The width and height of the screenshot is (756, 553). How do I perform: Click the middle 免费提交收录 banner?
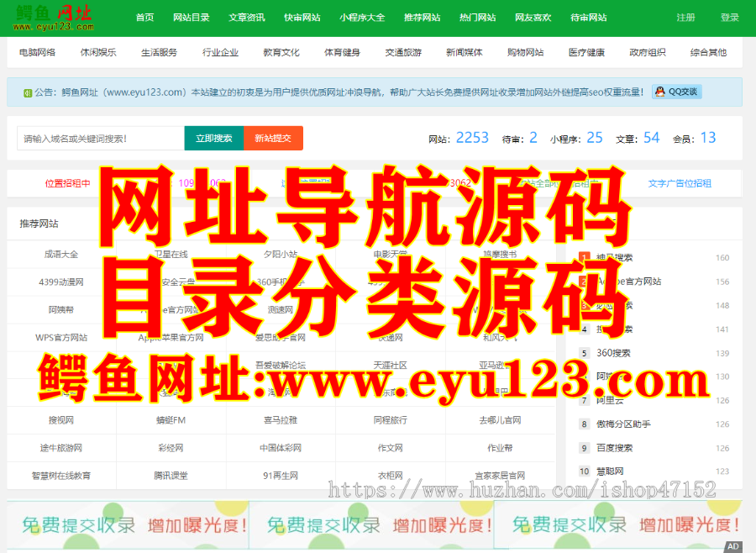pyautogui.click(x=371, y=525)
